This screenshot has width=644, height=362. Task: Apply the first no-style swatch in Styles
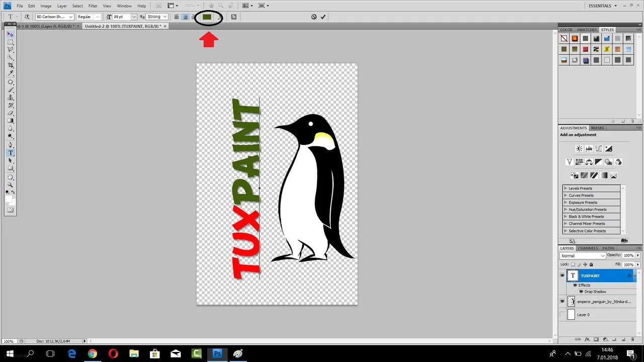pyautogui.click(x=564, y=38)
